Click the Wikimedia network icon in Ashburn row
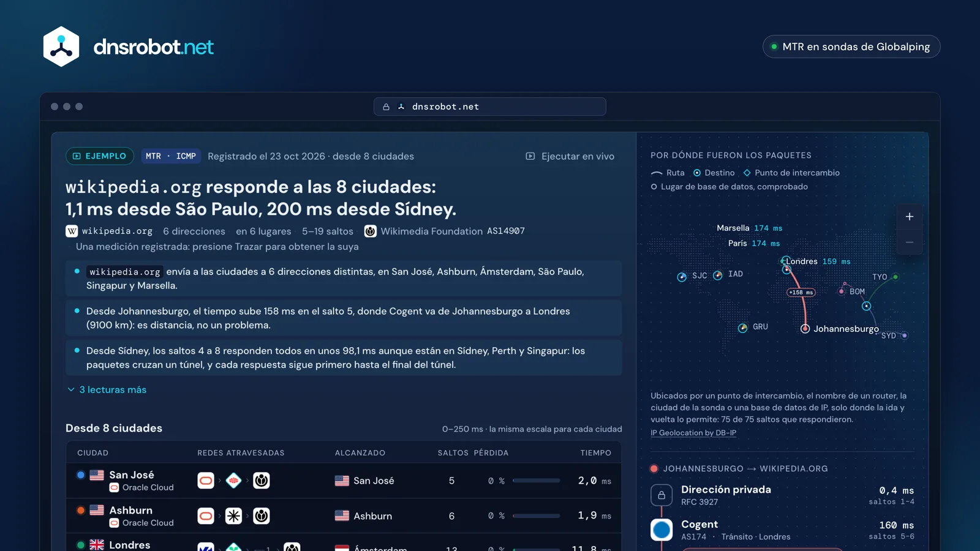This screenshot has height=551, width=980. click(x=262, y=516)
